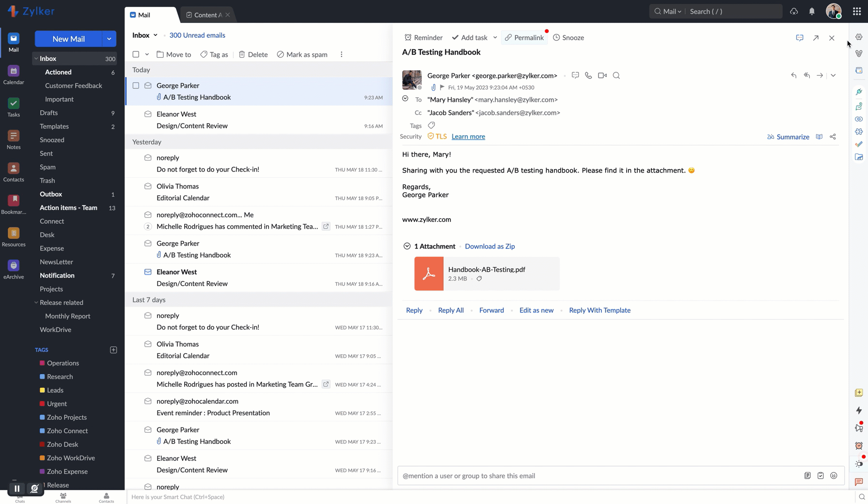Viewport: 868px width, 504px height.
Task: Click the Snooze clock icon
Action: (x=556, y=38)
